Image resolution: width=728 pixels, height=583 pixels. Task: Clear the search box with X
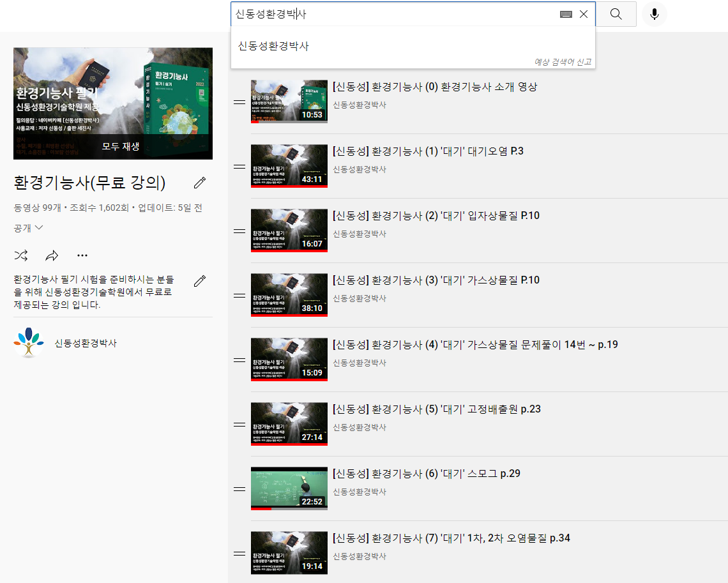[x=584, y=14]
